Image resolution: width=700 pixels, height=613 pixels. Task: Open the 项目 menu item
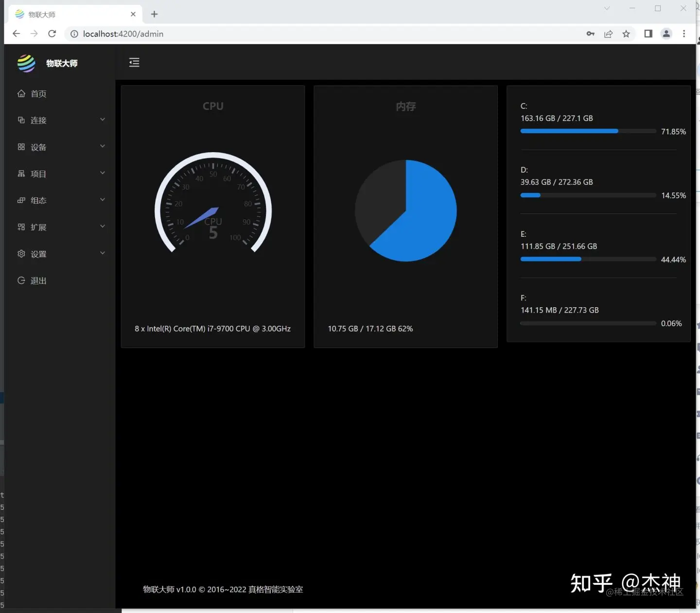(x=60, y=174)
